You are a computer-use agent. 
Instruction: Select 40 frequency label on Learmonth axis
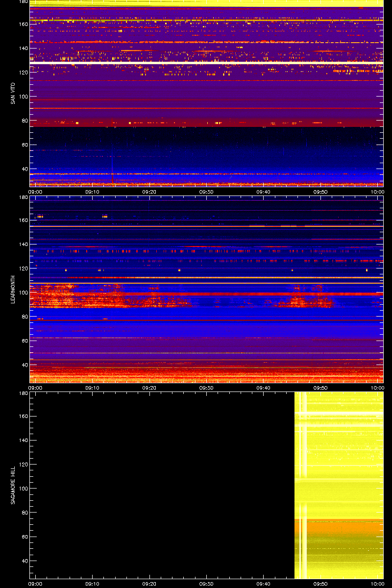click(24, 365)
